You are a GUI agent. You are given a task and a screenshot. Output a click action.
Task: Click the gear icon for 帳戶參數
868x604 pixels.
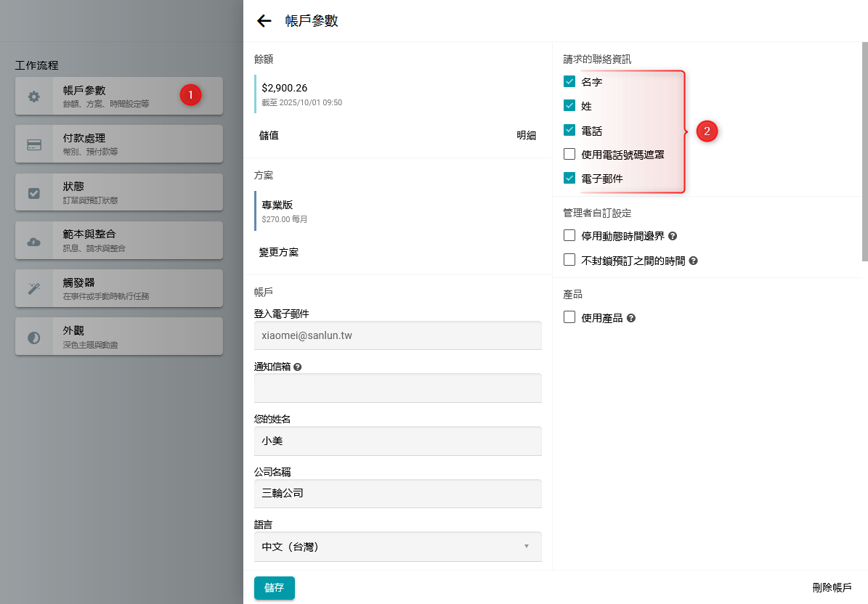tap(34, 97)
